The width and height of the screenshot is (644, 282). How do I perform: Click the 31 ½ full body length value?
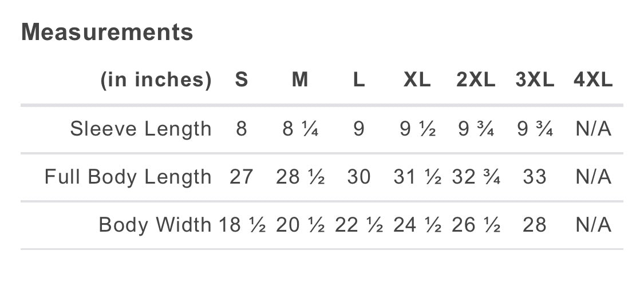click(417, 177)
